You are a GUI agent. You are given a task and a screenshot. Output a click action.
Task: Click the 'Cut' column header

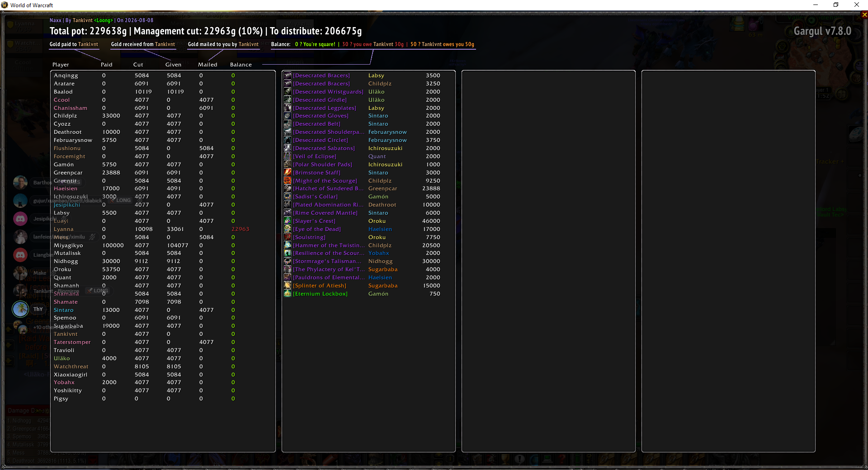click(x=138, y=65)
